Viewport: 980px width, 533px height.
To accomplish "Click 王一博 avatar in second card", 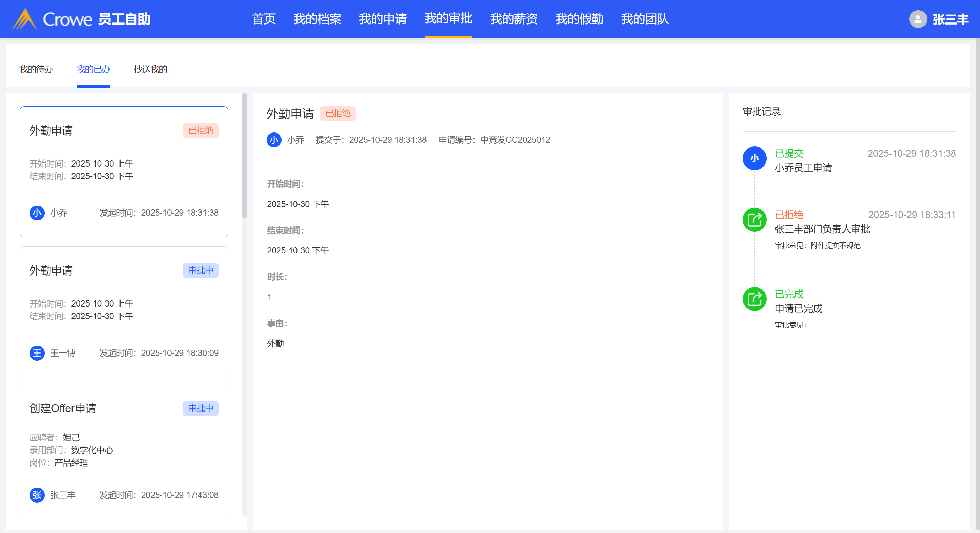I will point(37,353).
